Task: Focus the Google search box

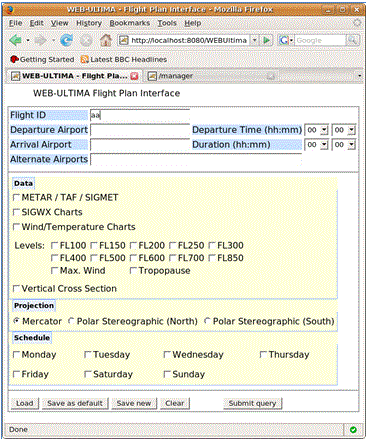Action: click(x=320, y=40)
